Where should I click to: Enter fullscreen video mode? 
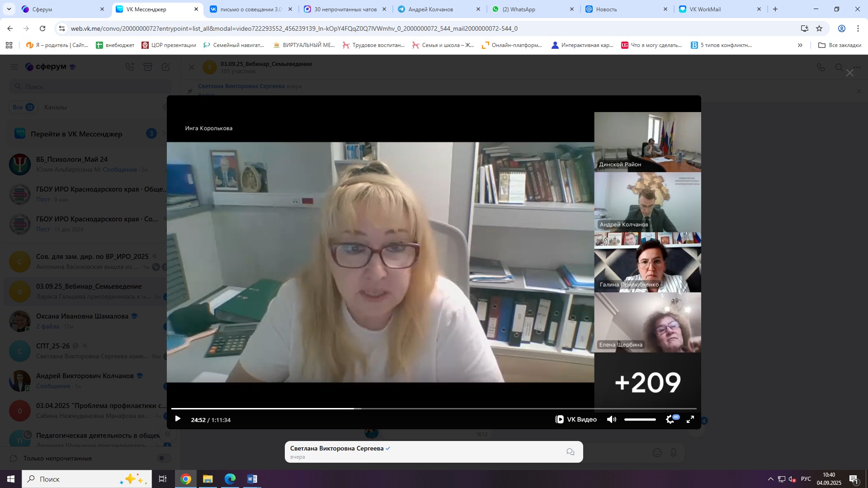pyautogui.click(x=690, y=419)
